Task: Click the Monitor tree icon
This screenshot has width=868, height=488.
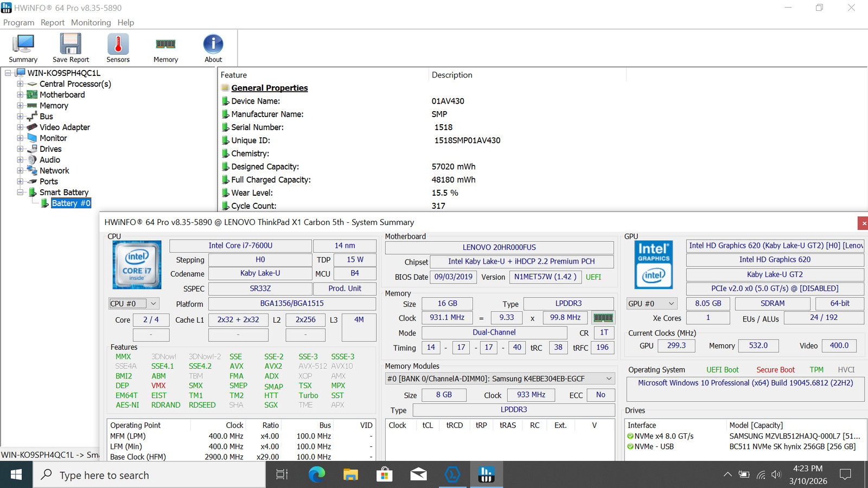Action: click(x=32, y=138)
